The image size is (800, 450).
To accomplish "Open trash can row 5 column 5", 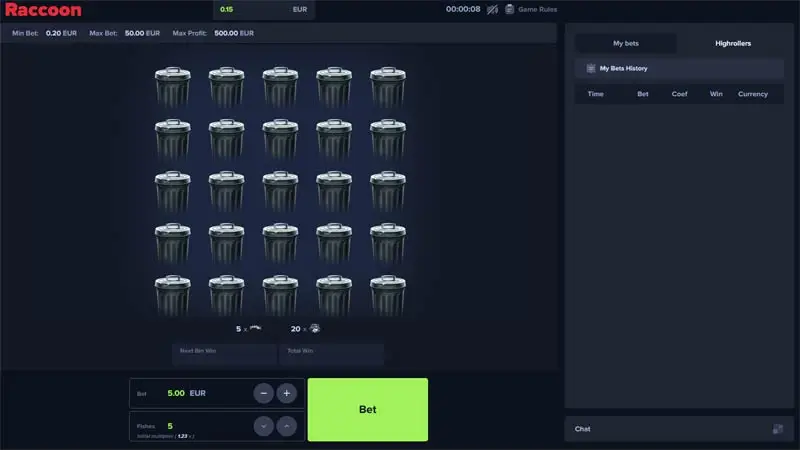I will click(388, 295).
